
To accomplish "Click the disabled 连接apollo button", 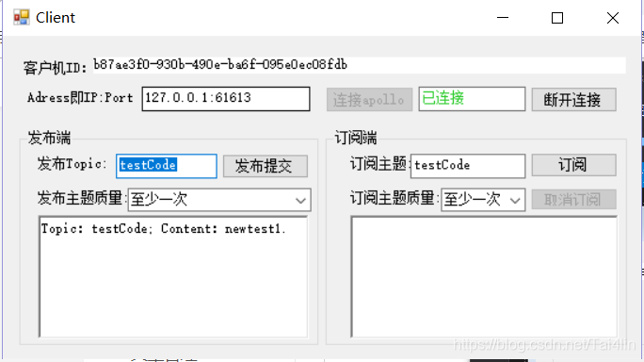I will tap(369, 100).
